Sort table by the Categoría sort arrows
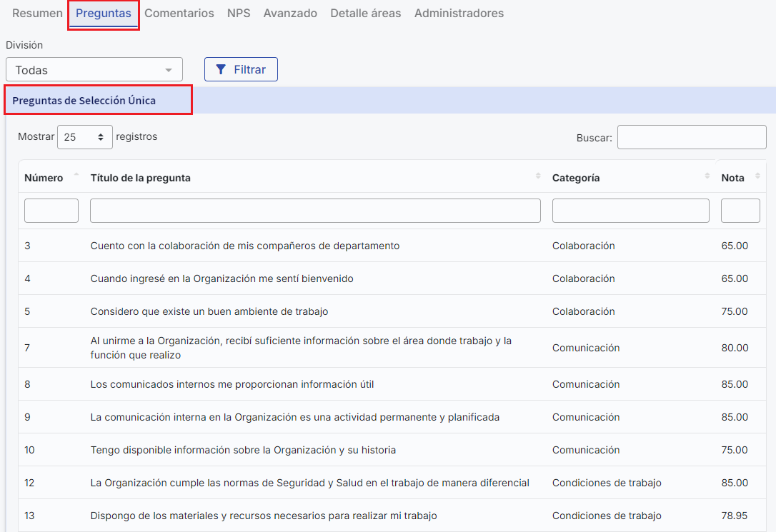Screen dimensions: 776x532 pyautogui.click(x=707, y=176)
